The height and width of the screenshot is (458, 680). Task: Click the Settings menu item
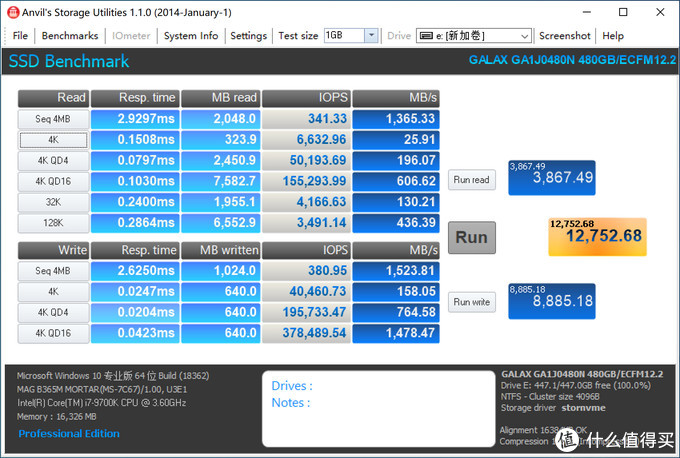(x=248, y=36)
